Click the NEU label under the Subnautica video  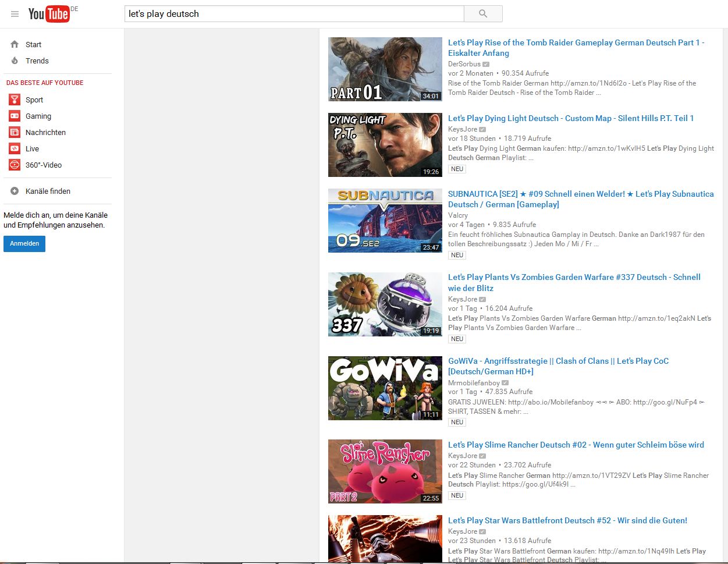(457, 255)
